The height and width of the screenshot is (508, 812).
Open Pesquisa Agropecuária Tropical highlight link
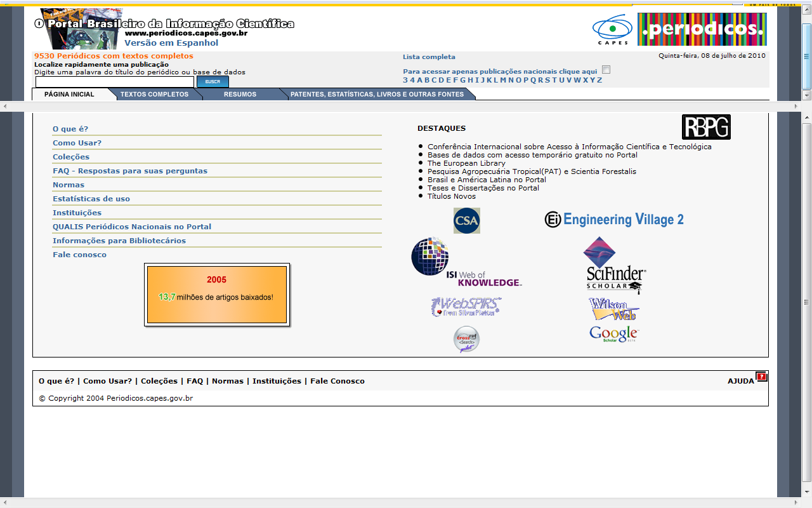[532, 171]
